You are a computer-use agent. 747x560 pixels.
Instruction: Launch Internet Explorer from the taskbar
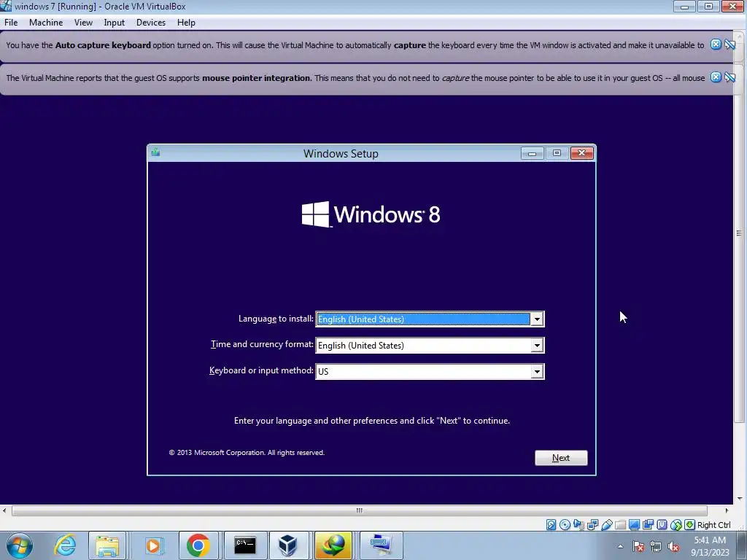[65, 545]
